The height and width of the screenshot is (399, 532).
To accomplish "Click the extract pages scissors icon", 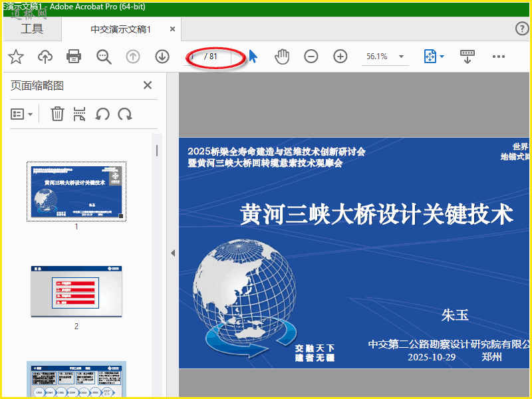I will tap(79, 114).
